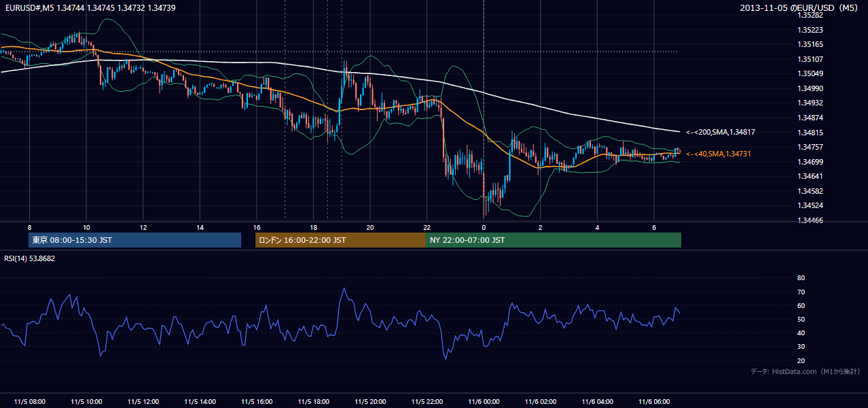Click hour tick 14 under the price chart

click(x=200, y=227)
